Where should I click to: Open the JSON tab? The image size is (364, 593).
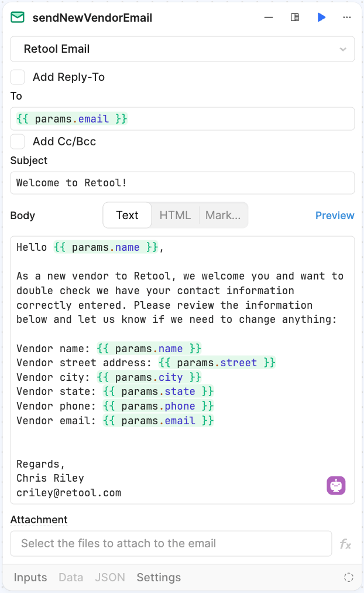[x=110, y=578]
